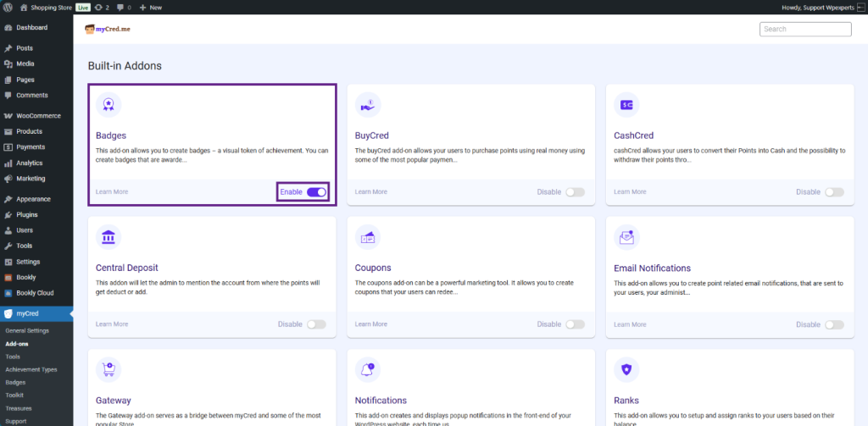Open myCred General Settings submenu
The height and width of the screenshot is (426, 868).
pos(27,331)
